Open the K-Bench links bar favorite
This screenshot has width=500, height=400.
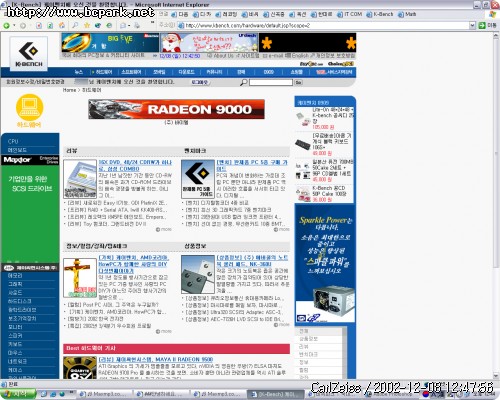(380, 14)
